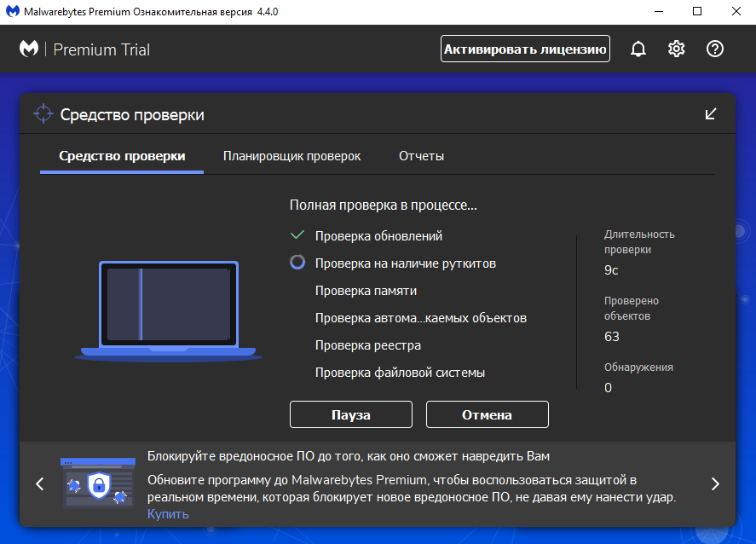Viewport: 756px width, 544px height.
Task: Click the Длительность проверки label
Action: pyautogui.click(x=639, y=242)
